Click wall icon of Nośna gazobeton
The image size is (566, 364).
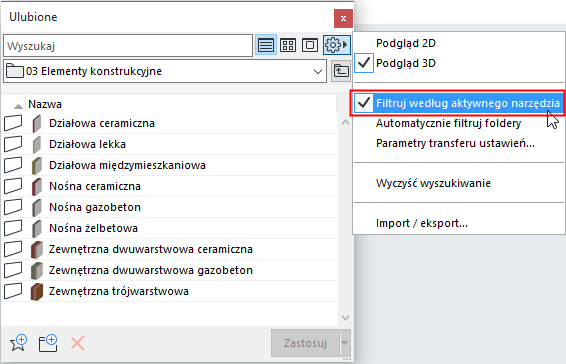click(36, 207)
